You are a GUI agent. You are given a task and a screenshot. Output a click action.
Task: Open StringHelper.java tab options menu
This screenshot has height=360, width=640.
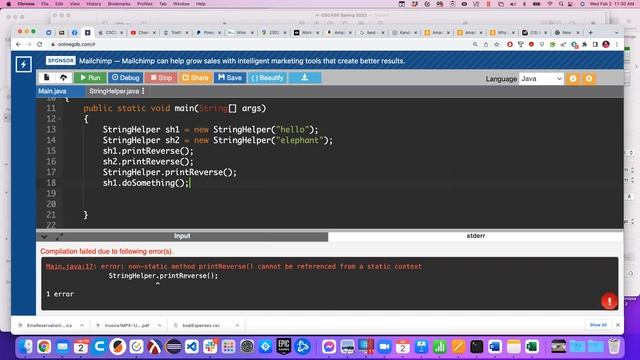pyautogui.click(x=143, y=91)
